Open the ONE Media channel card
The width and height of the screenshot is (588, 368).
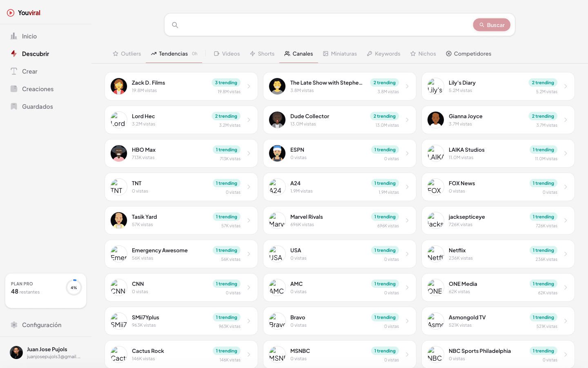pyautogui.click(x=498, y=287)
